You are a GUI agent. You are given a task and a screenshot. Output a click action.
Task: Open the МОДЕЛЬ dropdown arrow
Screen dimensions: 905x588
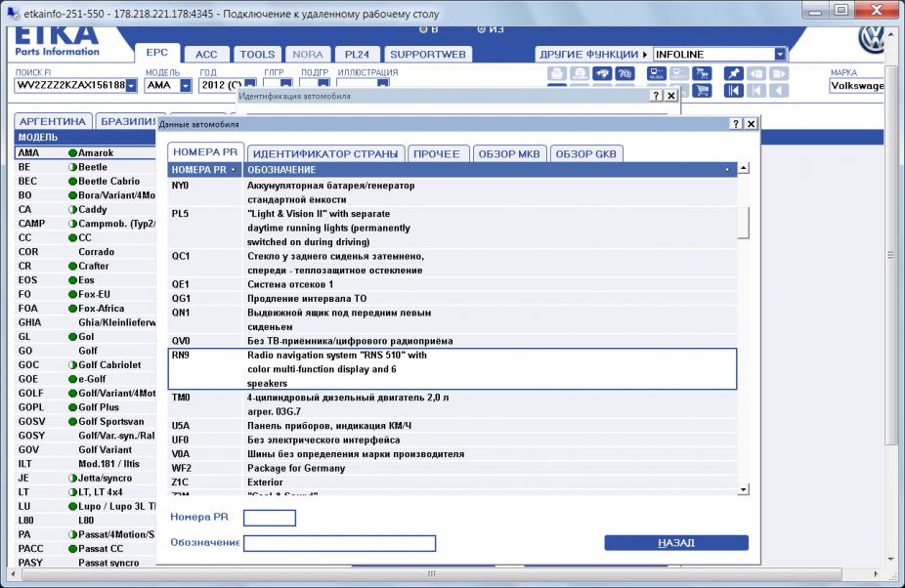[186, 85]
